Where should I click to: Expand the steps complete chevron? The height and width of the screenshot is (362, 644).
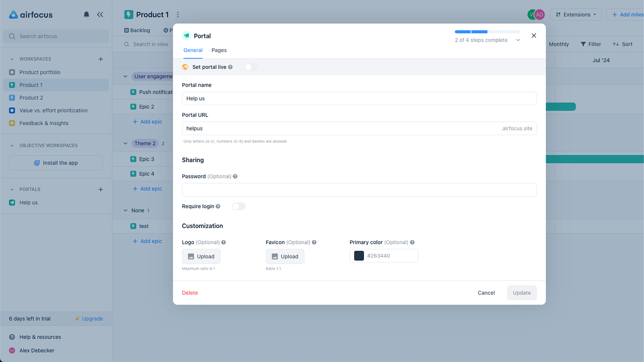click(518, 40)
